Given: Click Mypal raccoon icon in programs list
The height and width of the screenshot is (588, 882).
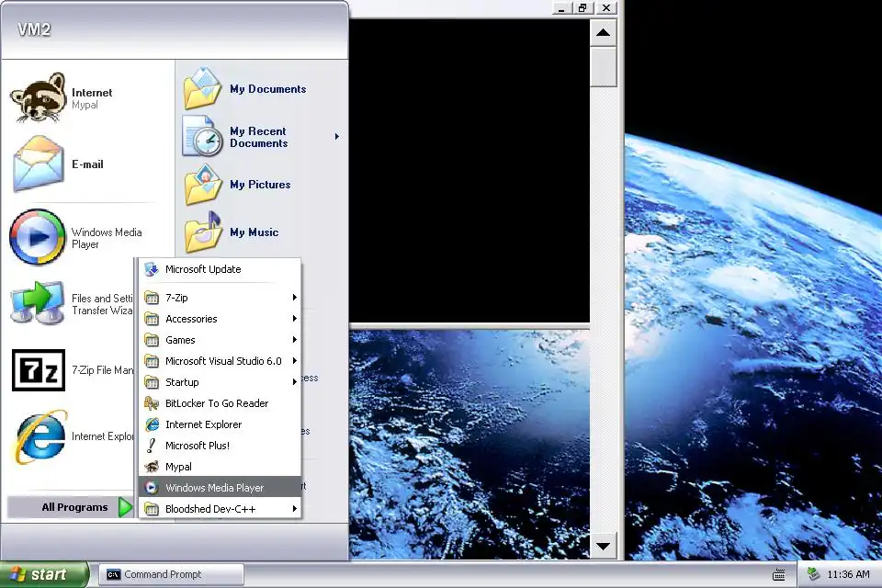Looking at the screenshot, I should [152, 467].
